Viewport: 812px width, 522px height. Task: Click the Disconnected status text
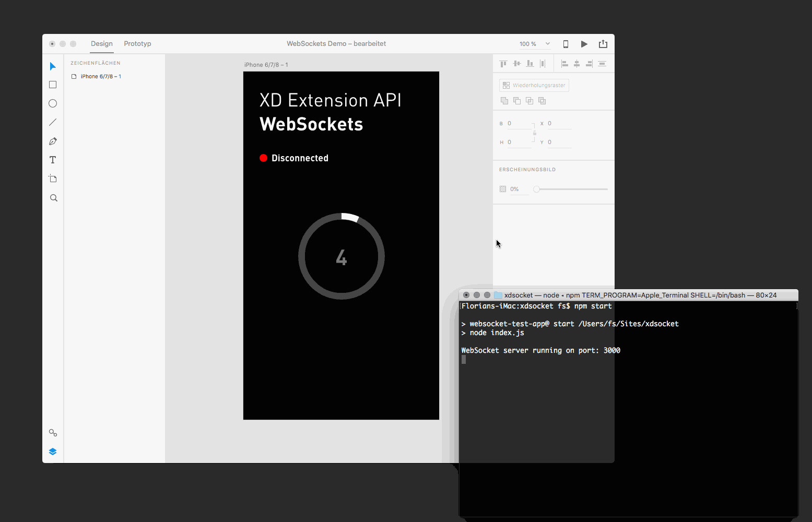coord(300,158)
